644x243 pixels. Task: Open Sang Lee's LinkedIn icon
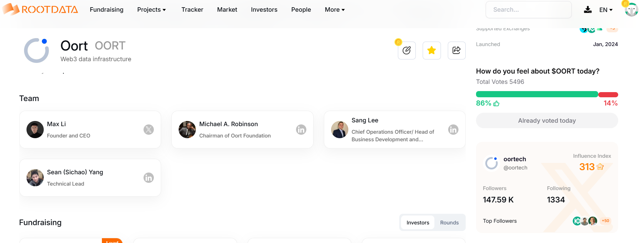coord(453,130)
